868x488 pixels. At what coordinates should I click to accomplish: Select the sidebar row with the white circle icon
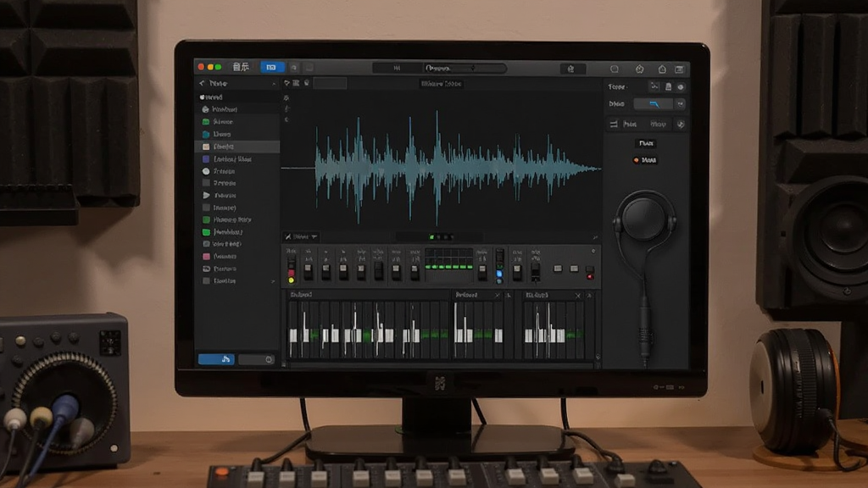237,171
